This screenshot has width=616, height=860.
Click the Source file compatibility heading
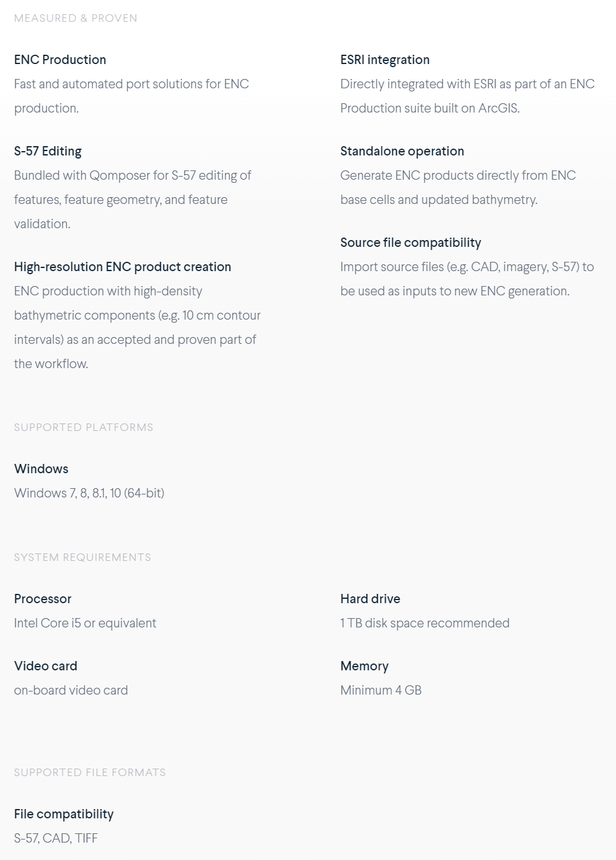point(411,243)
